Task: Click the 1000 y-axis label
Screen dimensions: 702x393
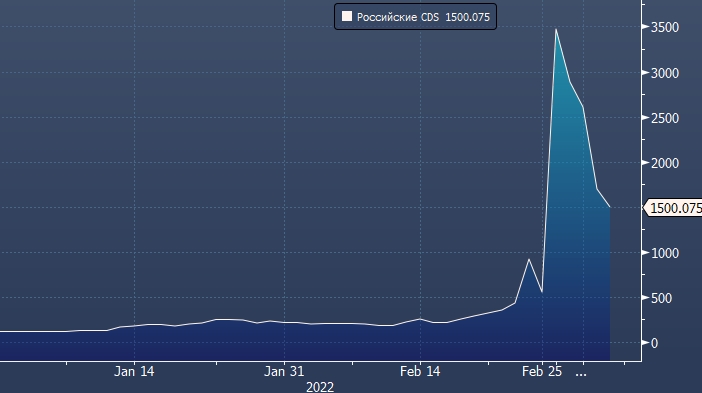Action: tap(664, 253)
